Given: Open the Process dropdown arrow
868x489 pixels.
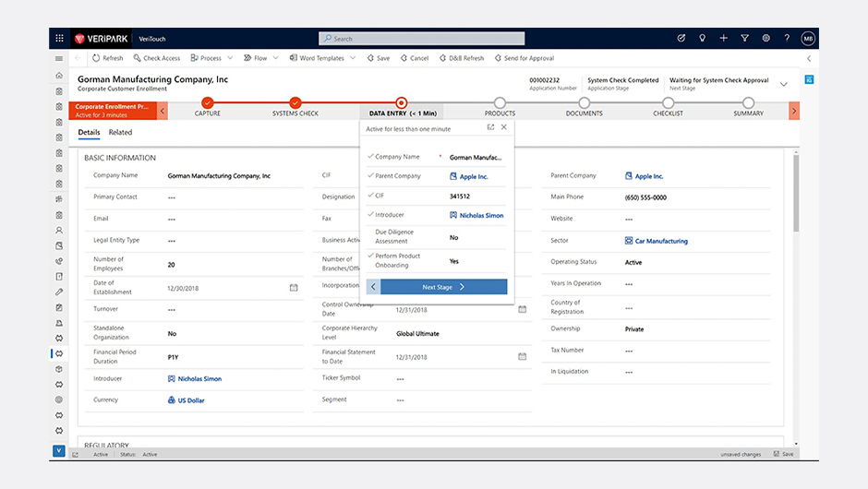Looking at the screenshot, I should 230,58.
